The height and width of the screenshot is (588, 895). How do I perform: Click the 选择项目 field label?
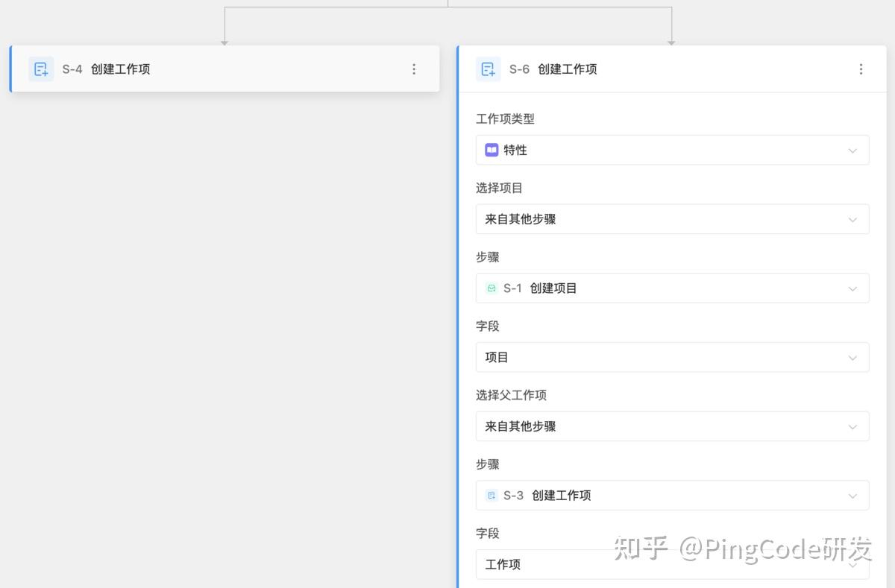click(x=499, y=188)
